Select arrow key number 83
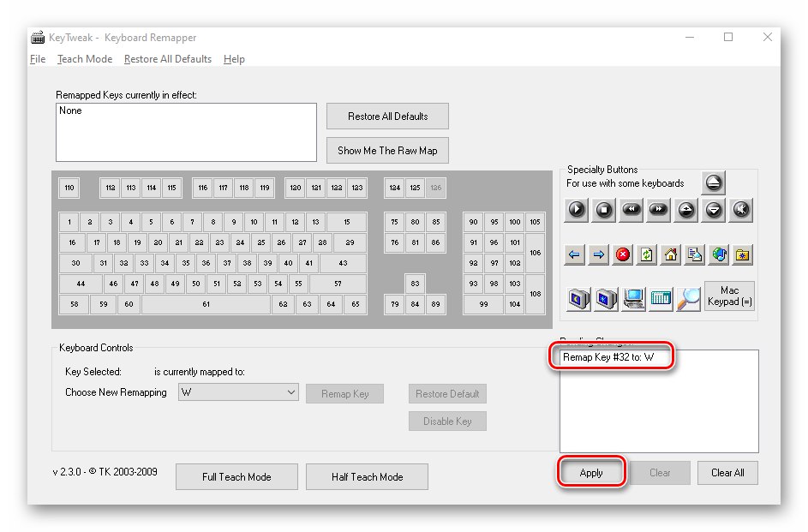Screen dimensions: 808x532 (415, 284)
